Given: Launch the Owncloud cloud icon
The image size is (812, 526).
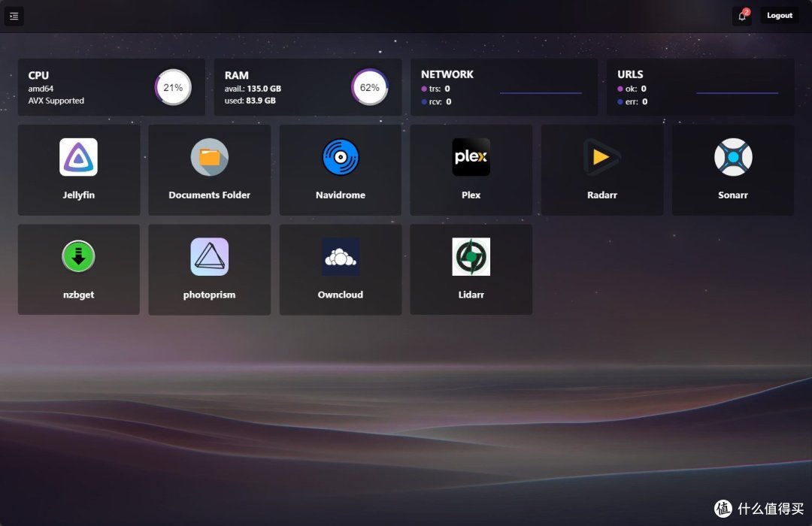Looking at the screenshot, I should coord(341,257).
